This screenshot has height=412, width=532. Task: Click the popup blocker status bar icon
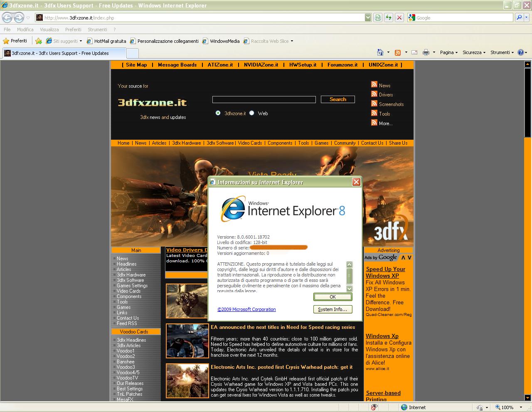pos(374,407)
